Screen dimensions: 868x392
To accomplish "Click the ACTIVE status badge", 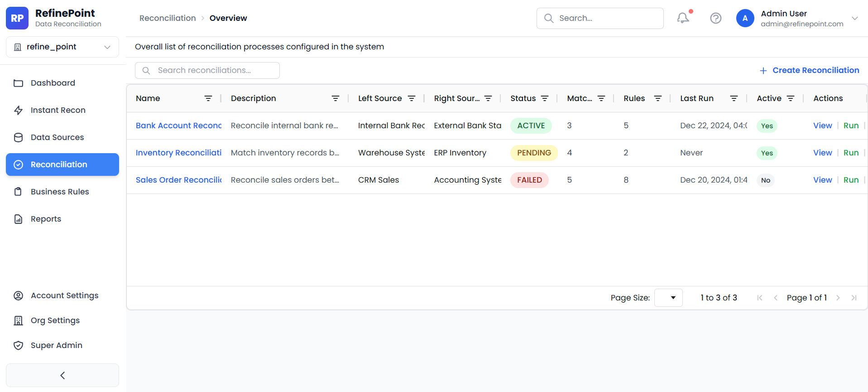I will [531, 126].
